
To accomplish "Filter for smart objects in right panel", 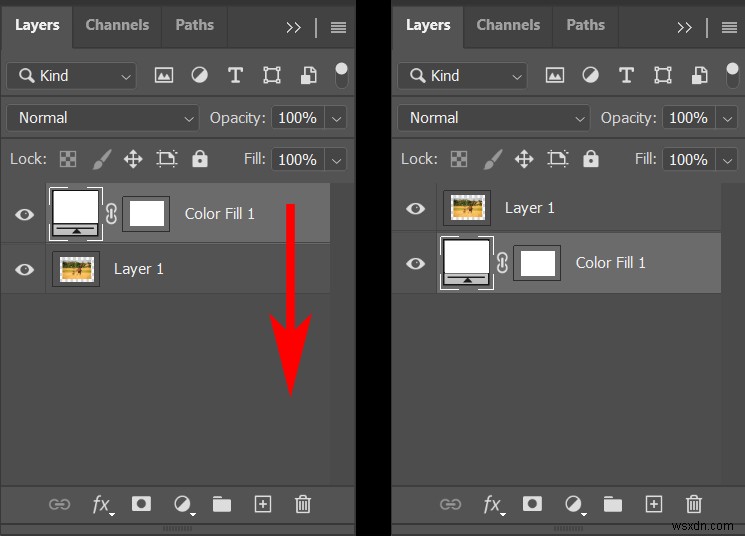I will coord(700,75).
